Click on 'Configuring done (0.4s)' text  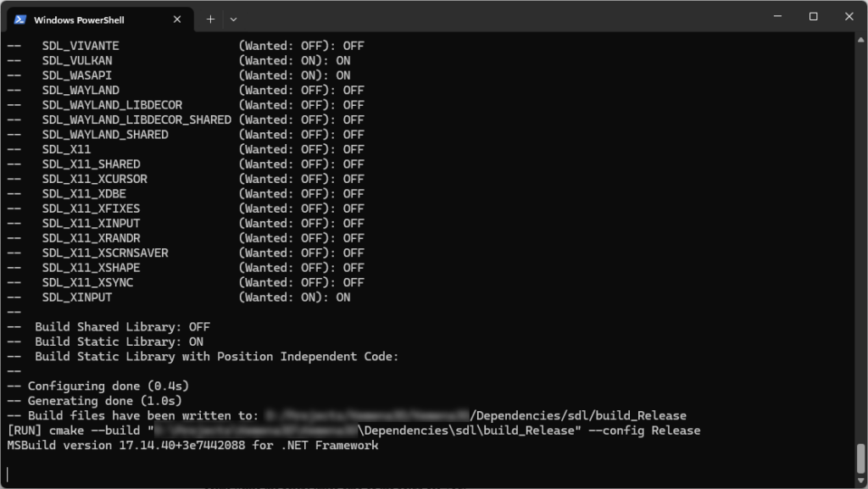108,386
